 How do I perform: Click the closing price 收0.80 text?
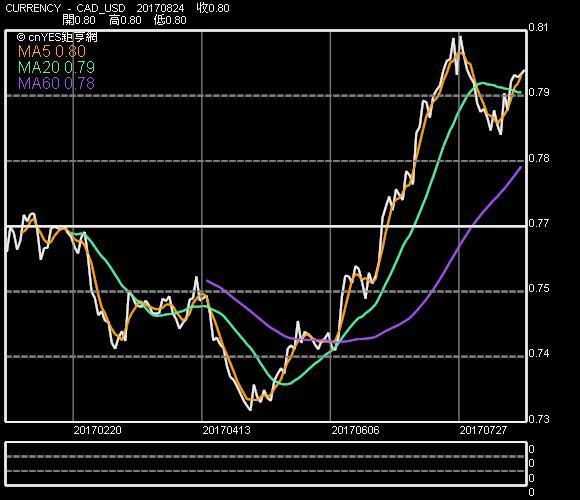click(213, 8)
